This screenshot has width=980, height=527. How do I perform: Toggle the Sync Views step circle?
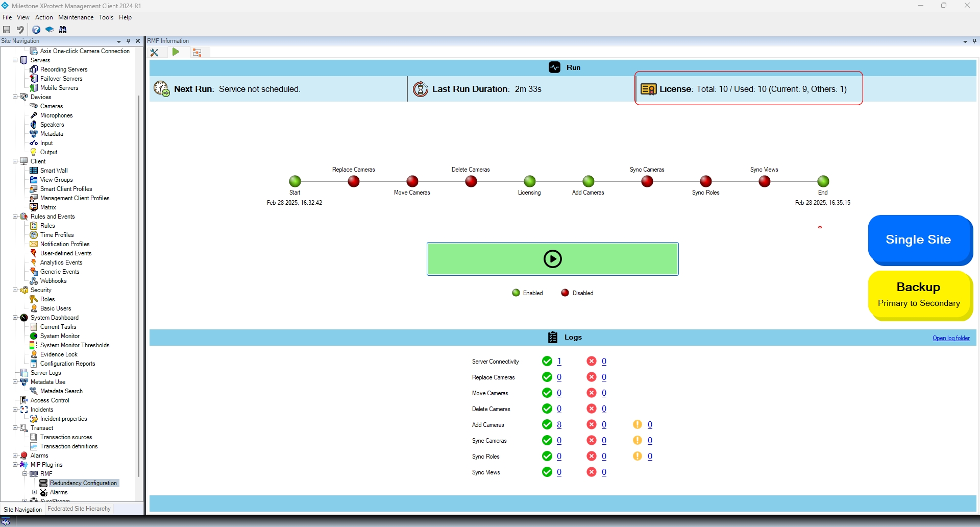pos(765,181)
